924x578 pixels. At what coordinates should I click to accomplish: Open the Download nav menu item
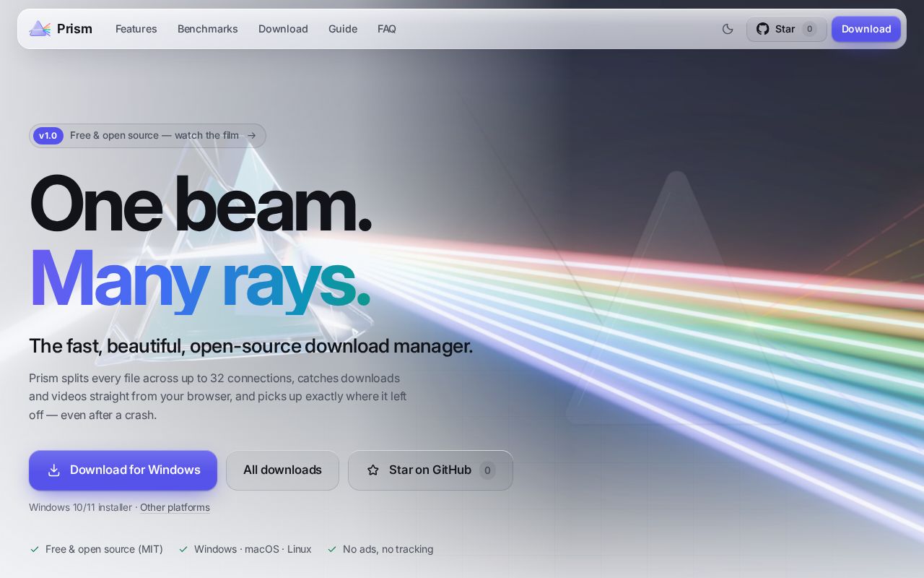[283, 29]
